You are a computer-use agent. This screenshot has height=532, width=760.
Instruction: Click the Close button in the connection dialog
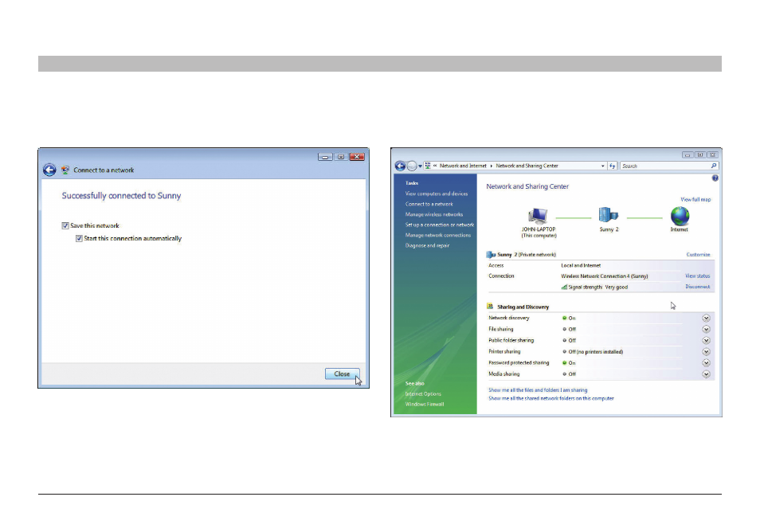click(x=343, y=374)
